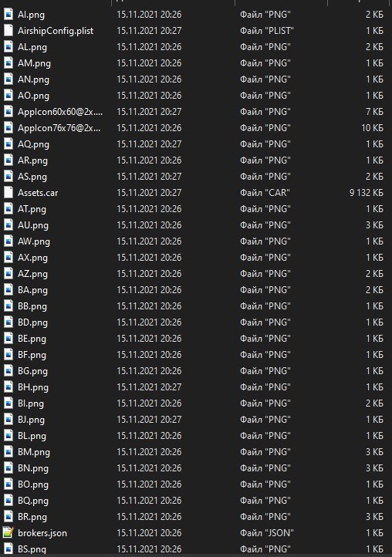Click the AirshipConfig.plist file icon
Viewport: 392px width, 557px height.
[8, 31]
